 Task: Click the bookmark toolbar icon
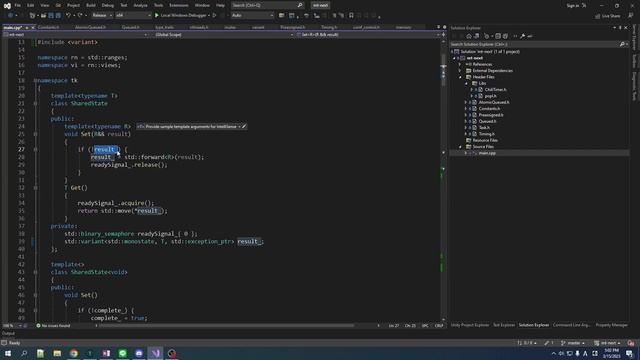(x=351, y=16)
